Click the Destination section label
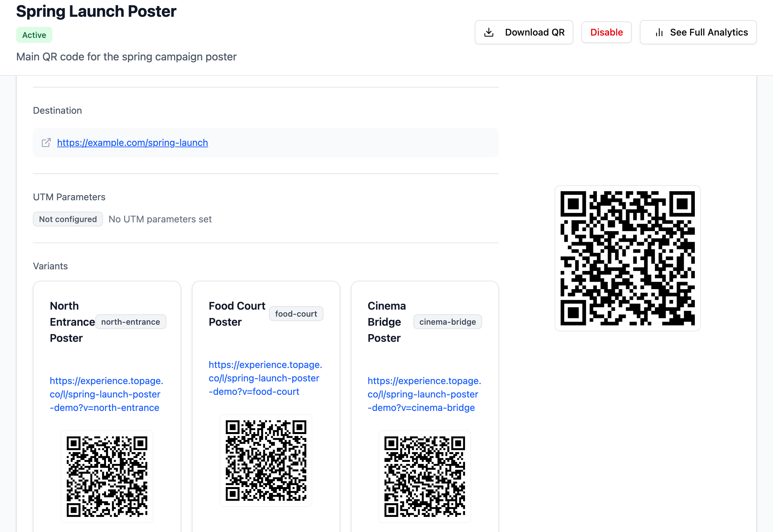This screenshot has height=532, width=773. point(57,110)
